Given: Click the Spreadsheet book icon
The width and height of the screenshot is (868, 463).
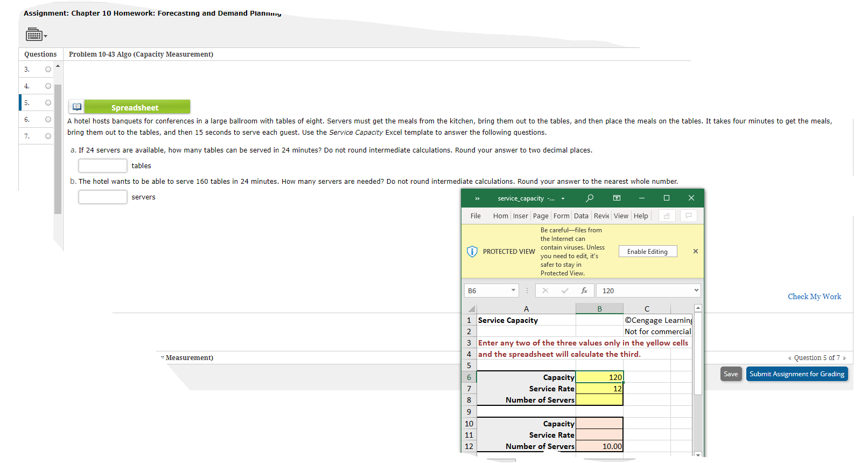Looking at the screenshot, I should click(x=76, y=107).
